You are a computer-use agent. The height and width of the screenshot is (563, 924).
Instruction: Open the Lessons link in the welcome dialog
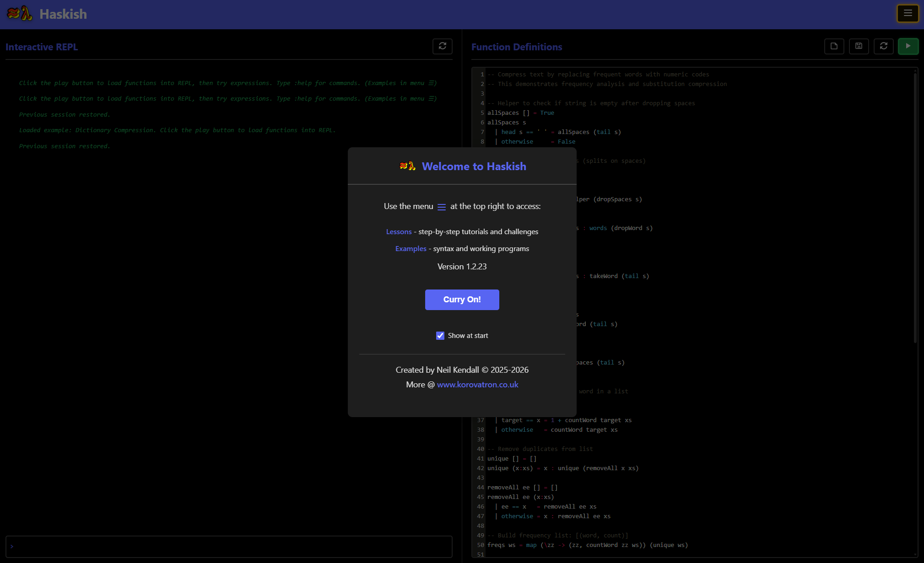coord(399,232)
